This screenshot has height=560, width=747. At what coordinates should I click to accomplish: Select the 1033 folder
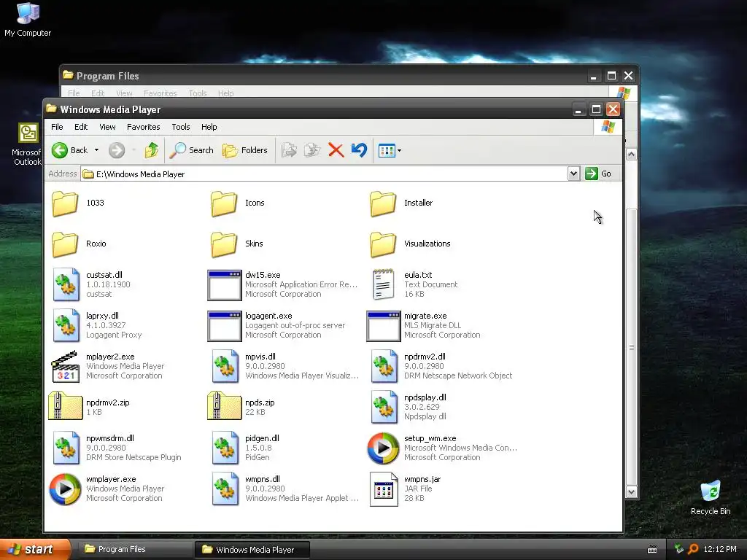pos(65,203)
